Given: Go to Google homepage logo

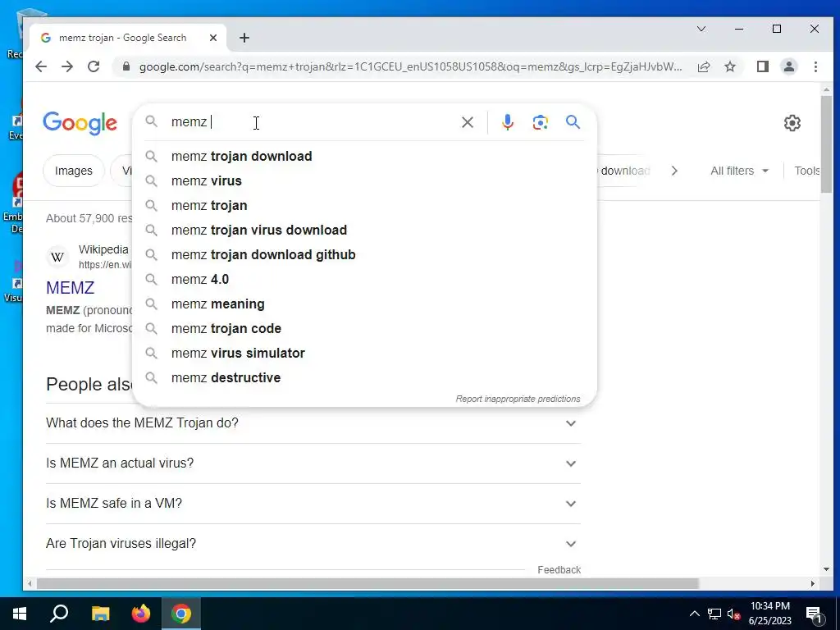Looking at the screenshot, I should click(80, 123).
